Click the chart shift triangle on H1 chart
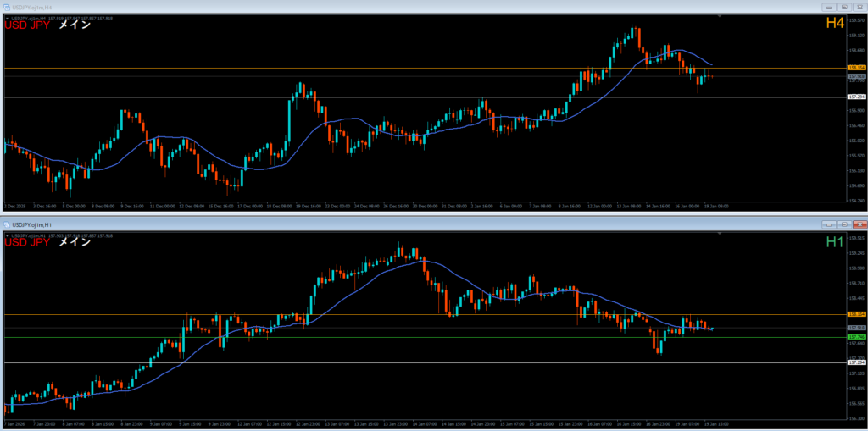The width and height of the screenshot is (868, 431). coord(720,233)
